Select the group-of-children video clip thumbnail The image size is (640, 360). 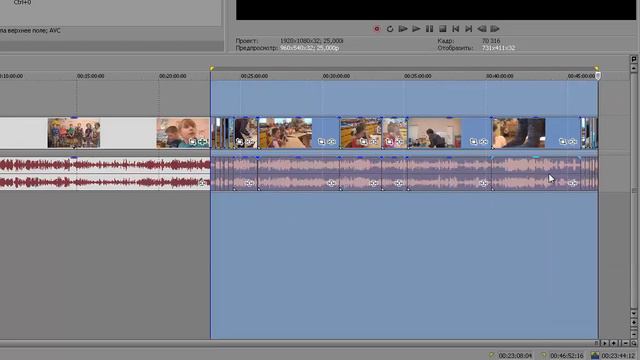click(x=74, y=133)
